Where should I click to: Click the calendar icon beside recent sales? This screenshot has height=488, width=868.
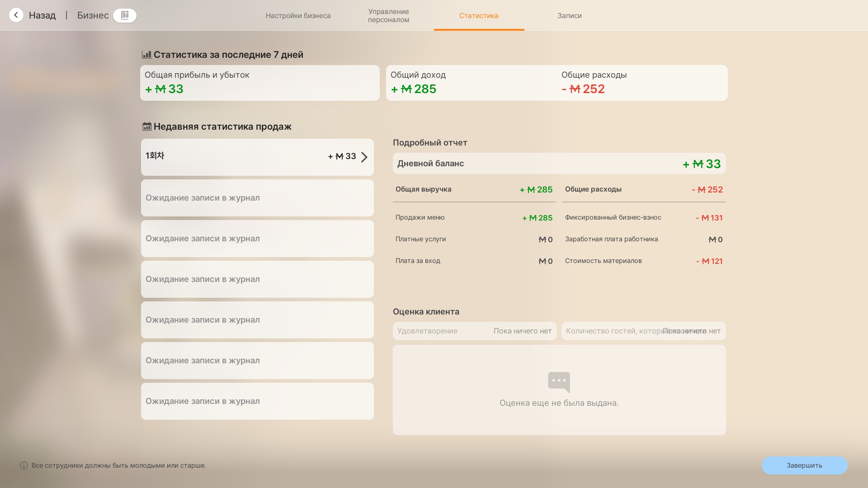coord(147,127)
